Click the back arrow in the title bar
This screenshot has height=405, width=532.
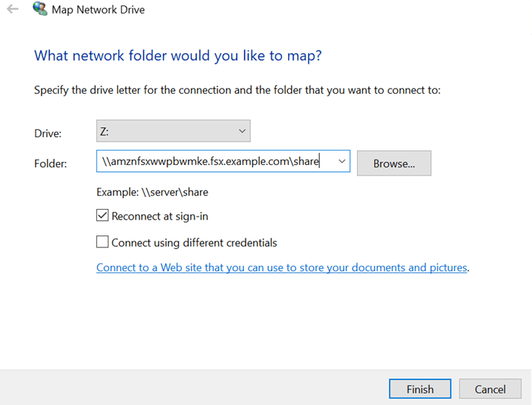(x=12, y=10)
